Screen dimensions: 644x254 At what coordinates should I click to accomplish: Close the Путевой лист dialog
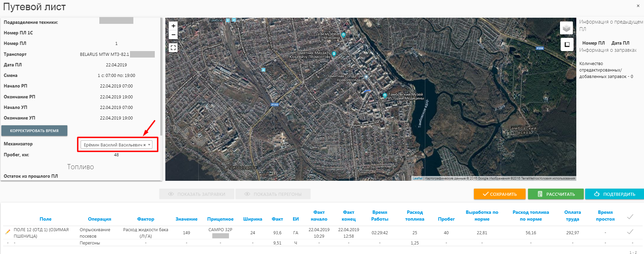click(x=638, y=6)
